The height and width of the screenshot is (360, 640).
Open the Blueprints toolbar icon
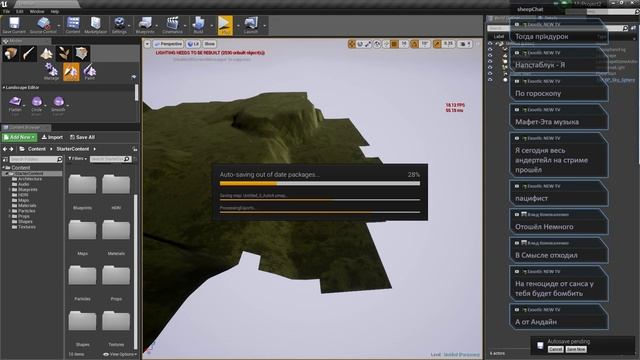pos(145,25)
